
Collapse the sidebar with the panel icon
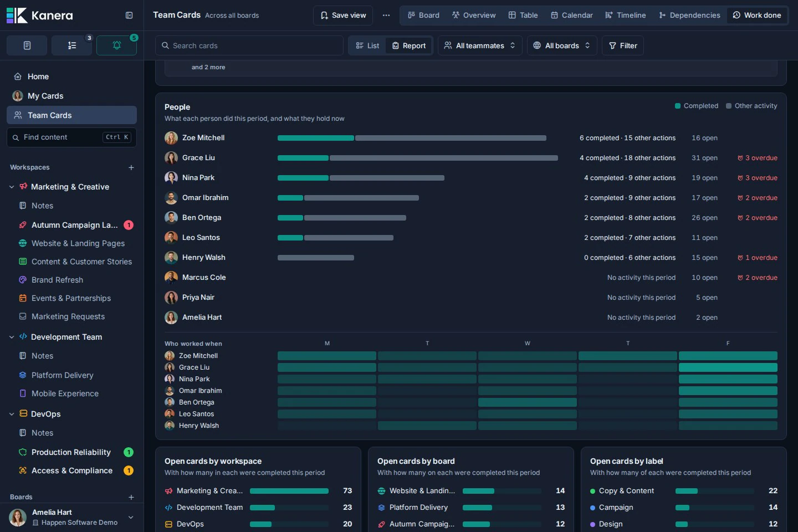click(129, 16)
